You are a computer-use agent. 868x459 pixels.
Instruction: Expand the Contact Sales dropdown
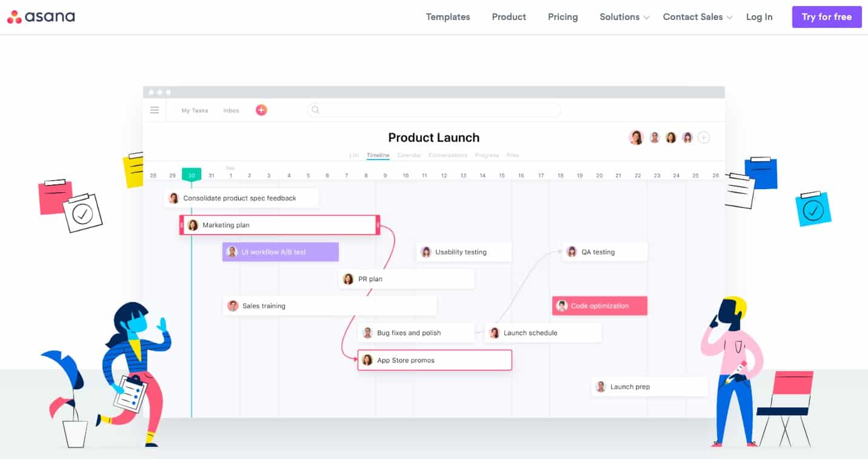coord(698,17)
